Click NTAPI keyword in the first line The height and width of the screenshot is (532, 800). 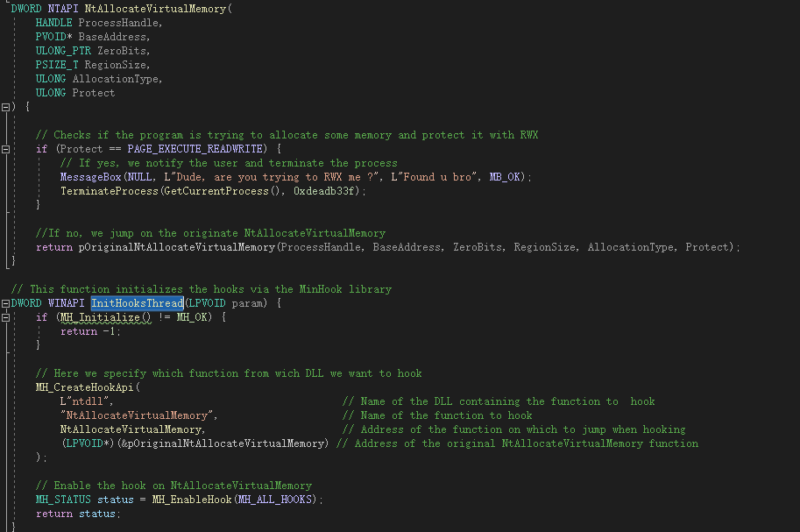(63, 9)
